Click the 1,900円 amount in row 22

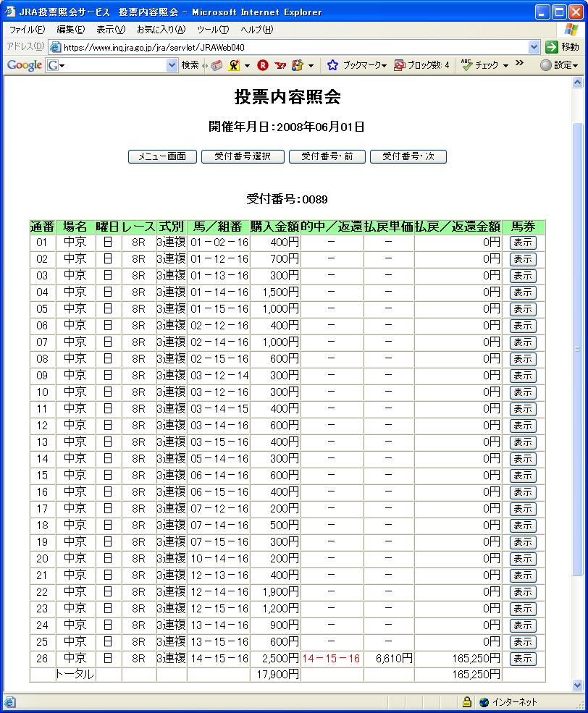(280, 592)
